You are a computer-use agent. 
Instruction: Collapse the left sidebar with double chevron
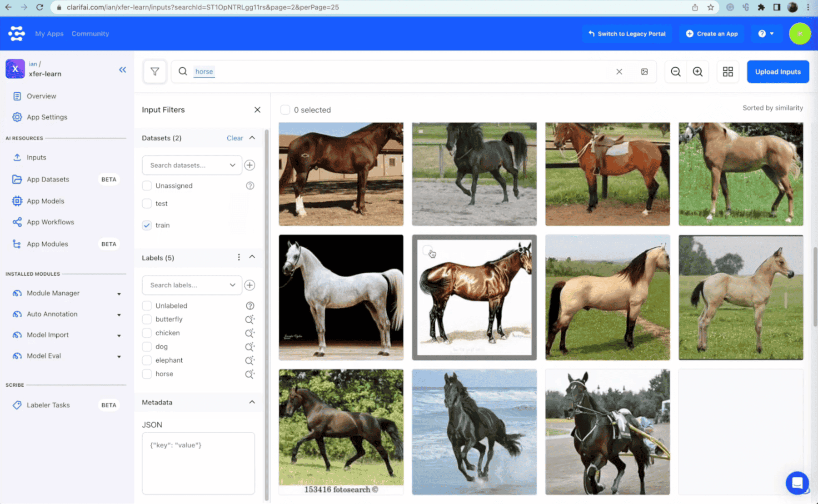[122, 70]
